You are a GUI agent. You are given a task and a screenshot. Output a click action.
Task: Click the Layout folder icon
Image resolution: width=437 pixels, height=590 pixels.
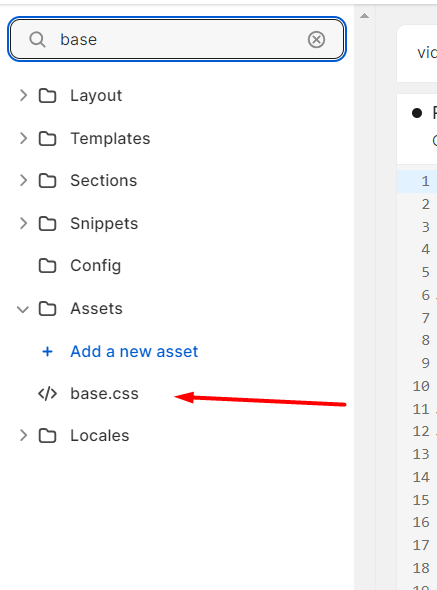(47, 96)
